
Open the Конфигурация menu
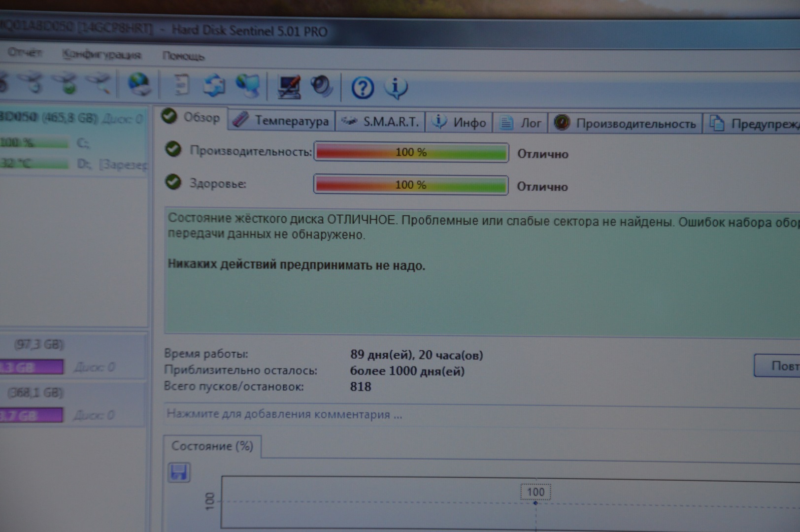[x=101, y=55]
